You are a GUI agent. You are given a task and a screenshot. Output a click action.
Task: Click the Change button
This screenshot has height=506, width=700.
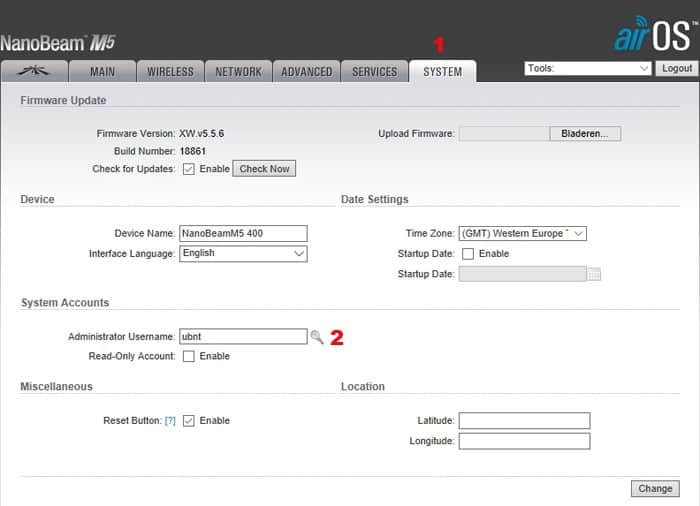tap(655, 489)
